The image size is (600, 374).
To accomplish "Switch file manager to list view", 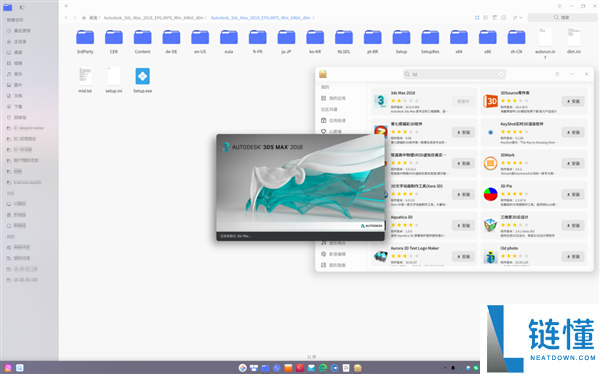I will (x=486, y=18).
